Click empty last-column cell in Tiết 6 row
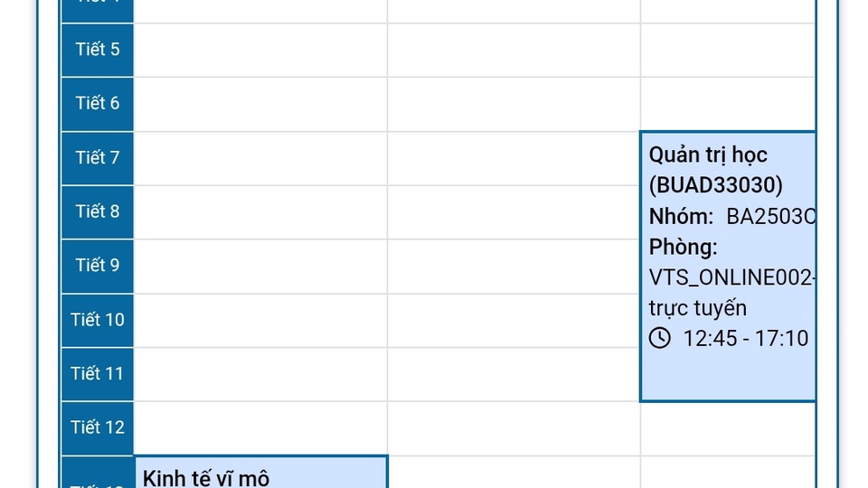The height and width of the screenshot is (488, 868). click(728, 104)
